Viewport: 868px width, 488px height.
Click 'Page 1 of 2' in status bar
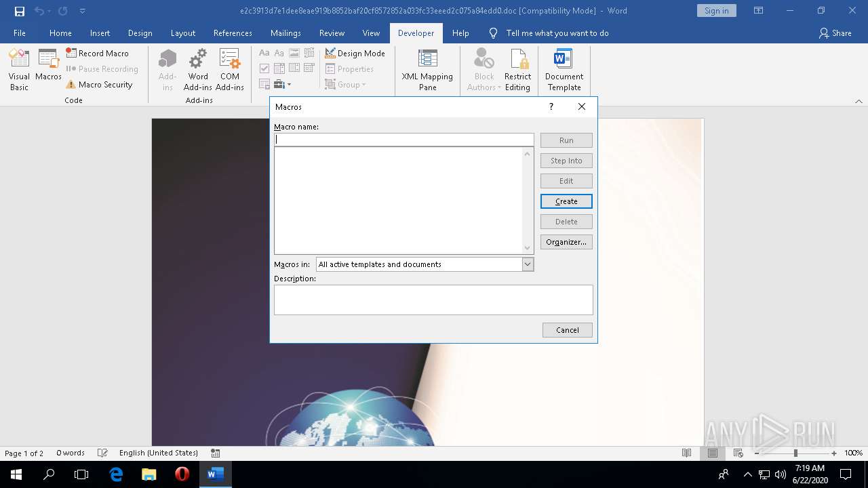pos(24,453)
